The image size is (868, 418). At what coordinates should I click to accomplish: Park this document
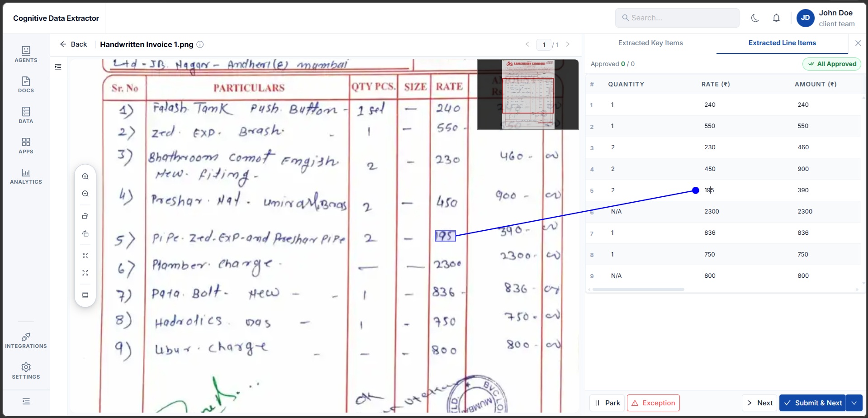click(x=607, y=403)
